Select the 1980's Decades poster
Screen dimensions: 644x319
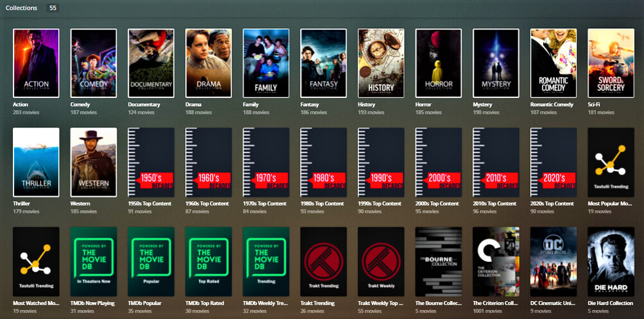click(x=324, y=162)
